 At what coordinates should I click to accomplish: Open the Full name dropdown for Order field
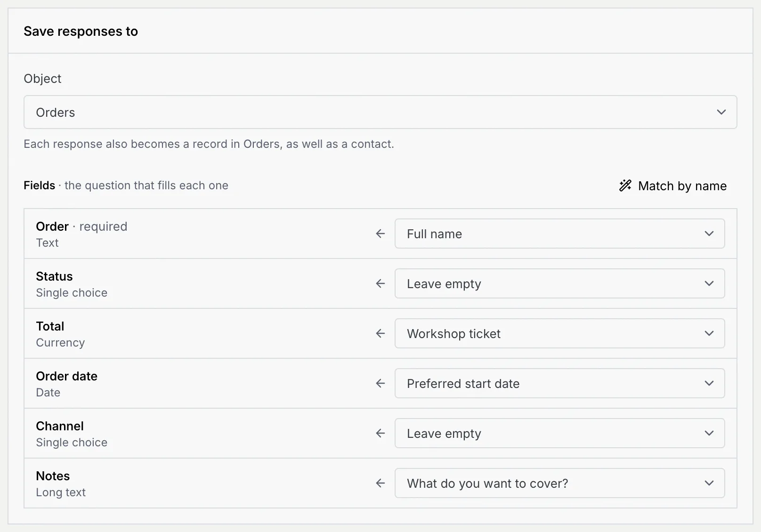pos(559,234)
